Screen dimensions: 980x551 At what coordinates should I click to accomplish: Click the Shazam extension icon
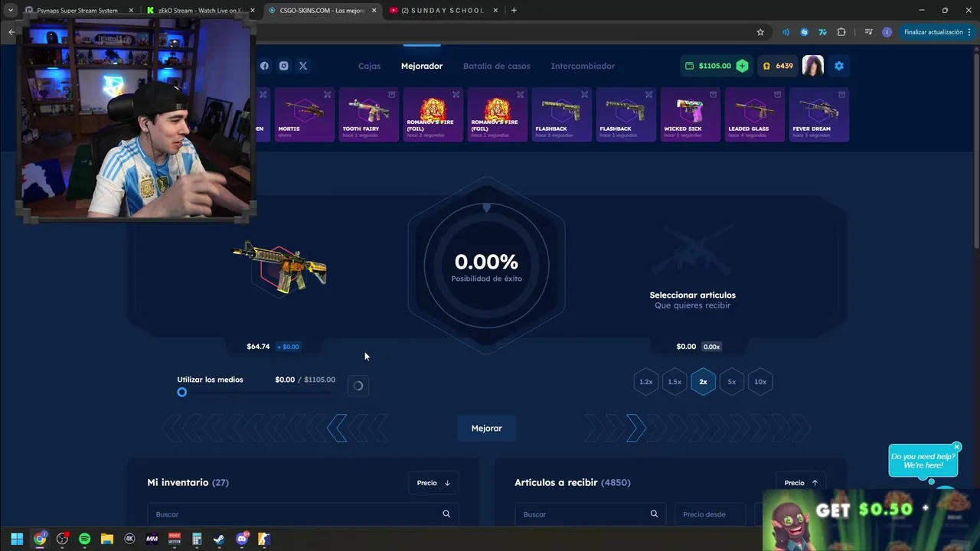tap(804, 32)
